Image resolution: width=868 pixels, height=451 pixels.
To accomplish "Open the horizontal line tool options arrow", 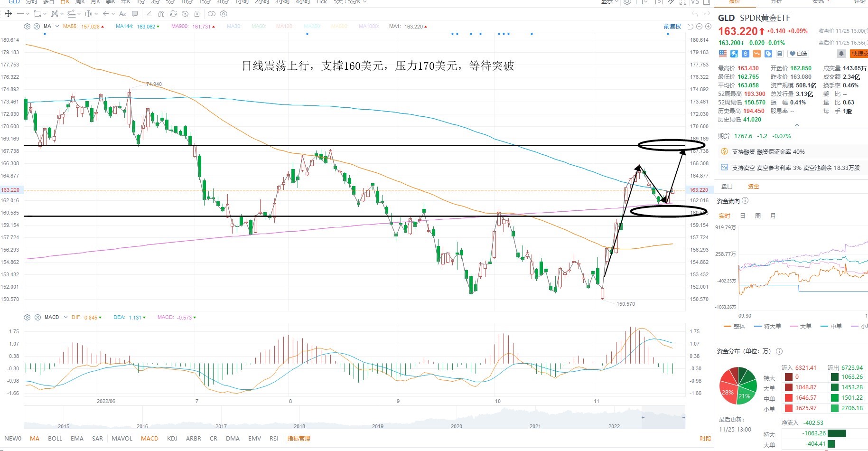I will tap(28, 14).
